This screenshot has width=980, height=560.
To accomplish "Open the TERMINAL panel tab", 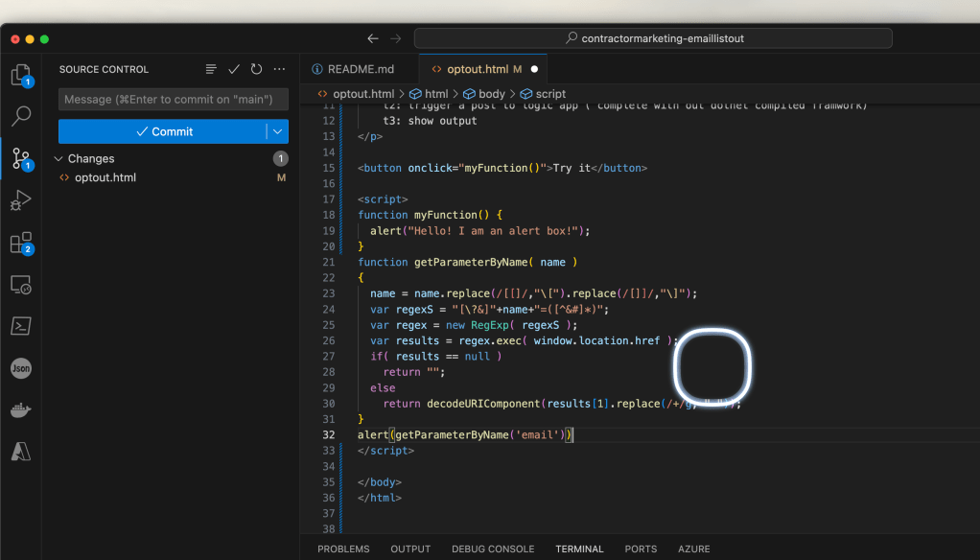I will coord(579,548).
